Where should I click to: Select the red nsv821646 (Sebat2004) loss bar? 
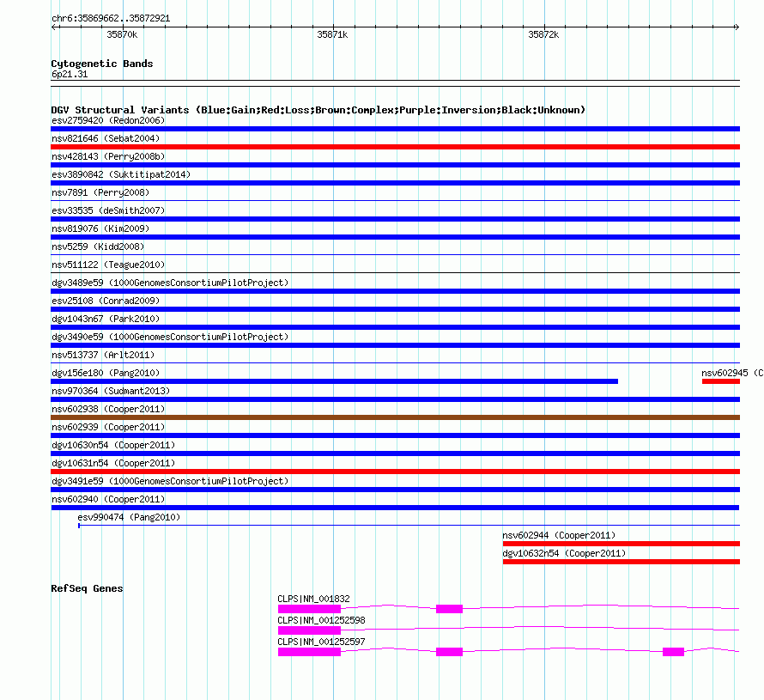click(x=395, y=147)
